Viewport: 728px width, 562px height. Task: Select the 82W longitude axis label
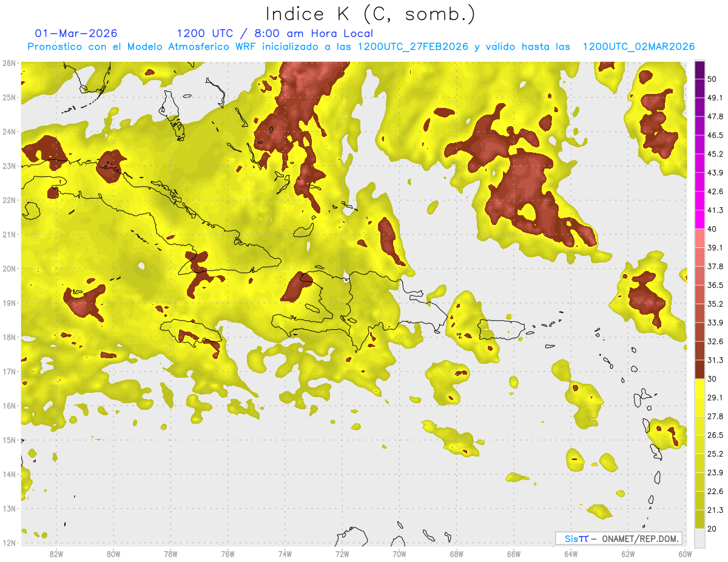point(56,554)
